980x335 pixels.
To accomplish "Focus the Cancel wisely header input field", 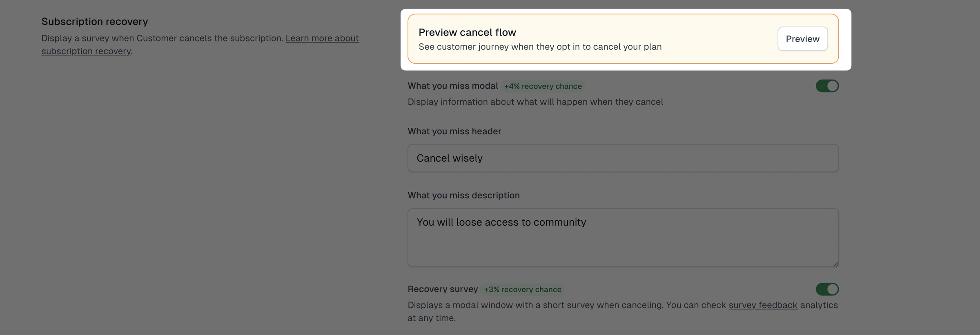I will [x=623, y=158].
